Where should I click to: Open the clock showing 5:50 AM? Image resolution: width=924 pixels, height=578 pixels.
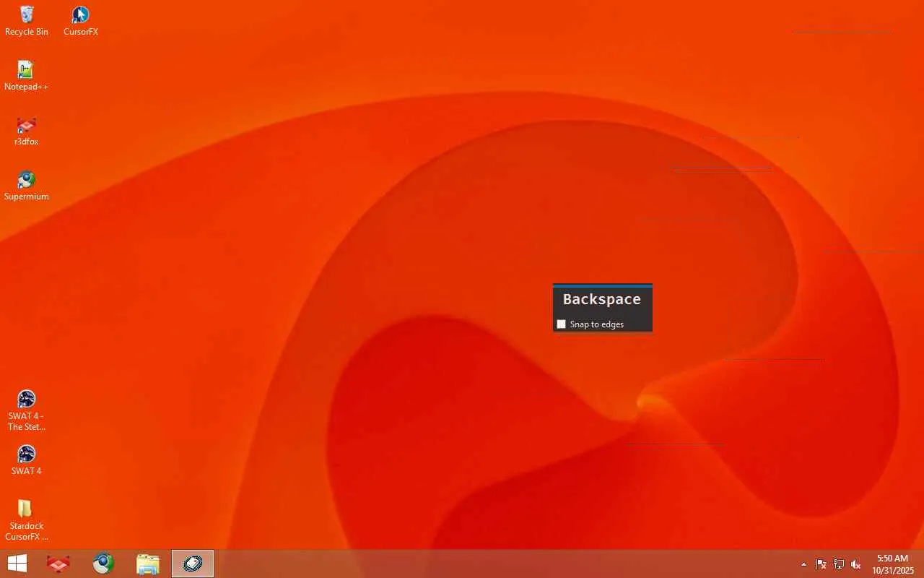coord(892,564)
